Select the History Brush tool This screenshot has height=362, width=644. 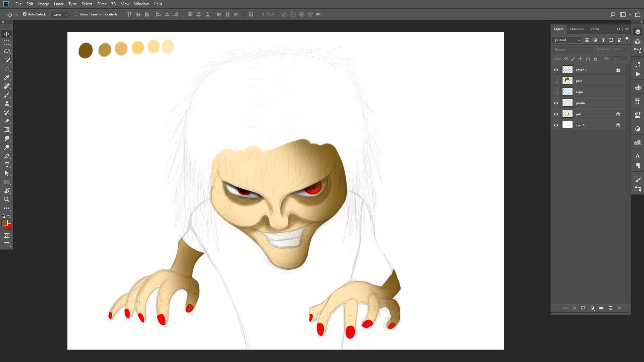click(7, 112)
